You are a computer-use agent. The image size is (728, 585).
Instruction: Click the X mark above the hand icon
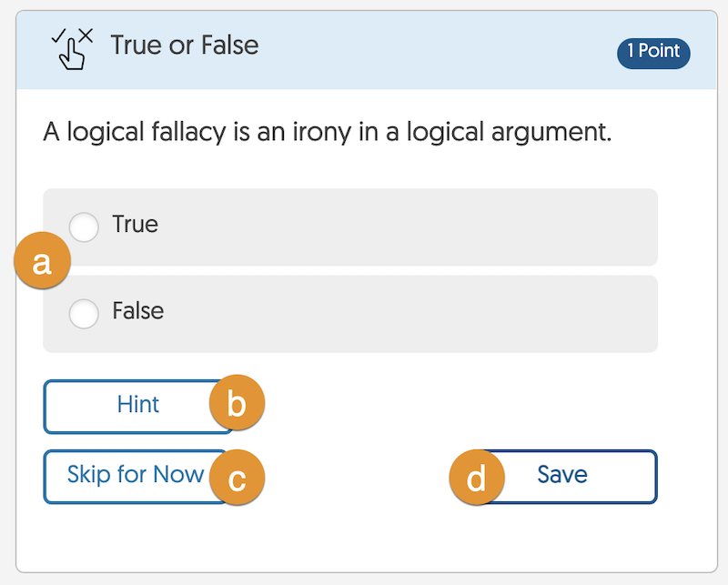(x=85, y=36)
